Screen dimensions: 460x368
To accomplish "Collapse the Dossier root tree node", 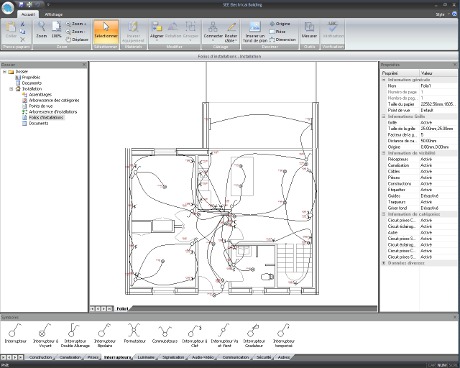I will coord(5,72).
